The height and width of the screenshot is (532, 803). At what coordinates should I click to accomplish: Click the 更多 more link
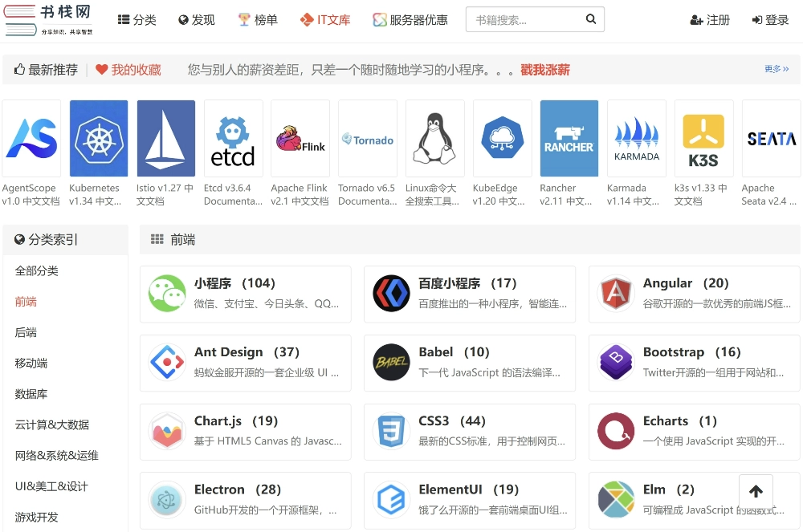click(x=776, y=69)
